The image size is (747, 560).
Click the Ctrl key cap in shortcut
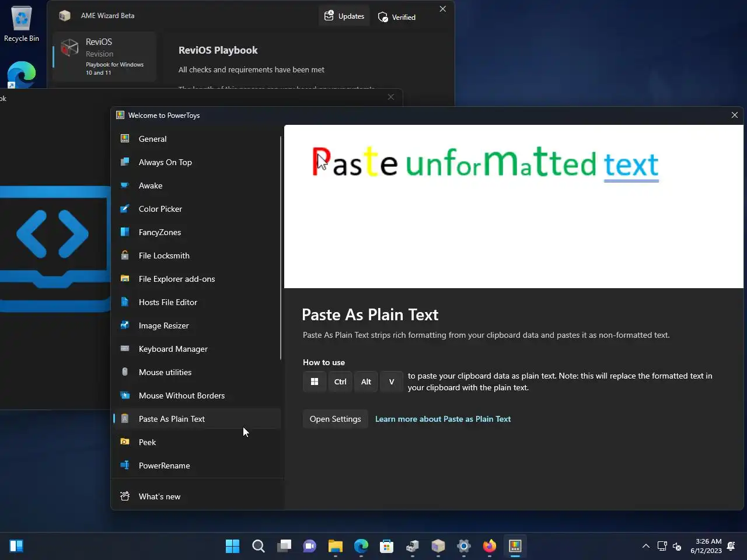point(340,381)
